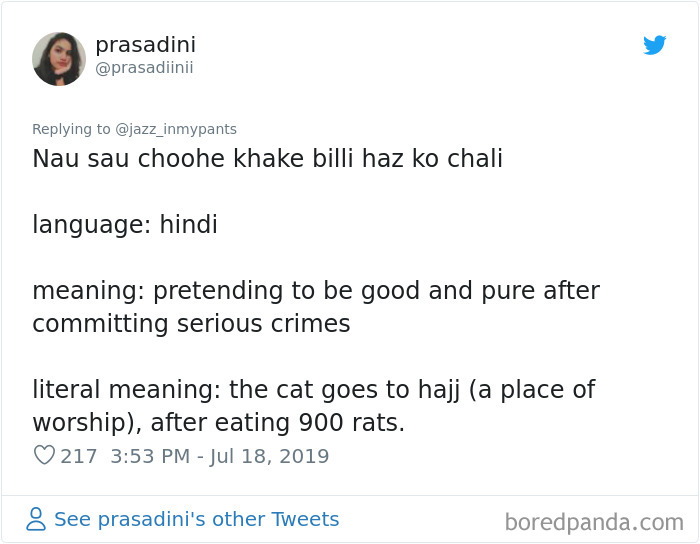
Task: Select the 'Nau sau choohe khake' line
Action: [267, 158]
